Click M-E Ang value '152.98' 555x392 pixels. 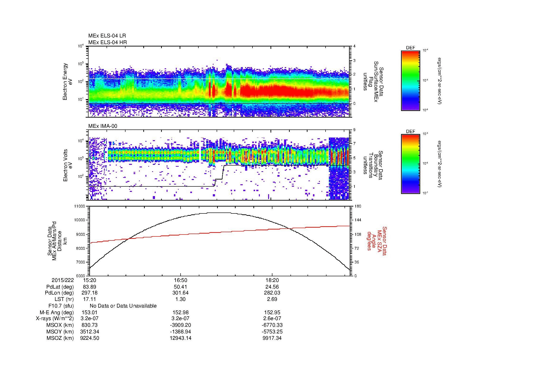click(x=180, y=313)
